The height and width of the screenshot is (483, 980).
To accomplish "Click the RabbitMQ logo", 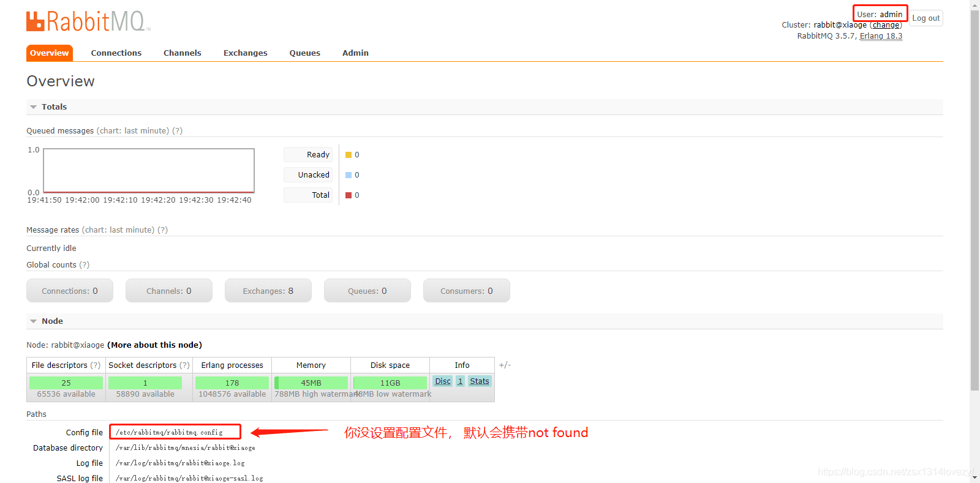I will [x=88, y=21].
